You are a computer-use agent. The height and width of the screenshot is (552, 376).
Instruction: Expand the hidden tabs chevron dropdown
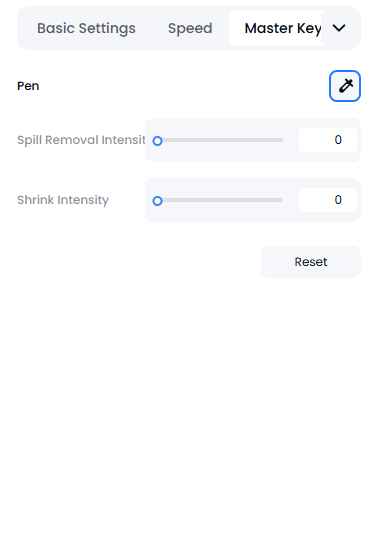tap(339, 28)
